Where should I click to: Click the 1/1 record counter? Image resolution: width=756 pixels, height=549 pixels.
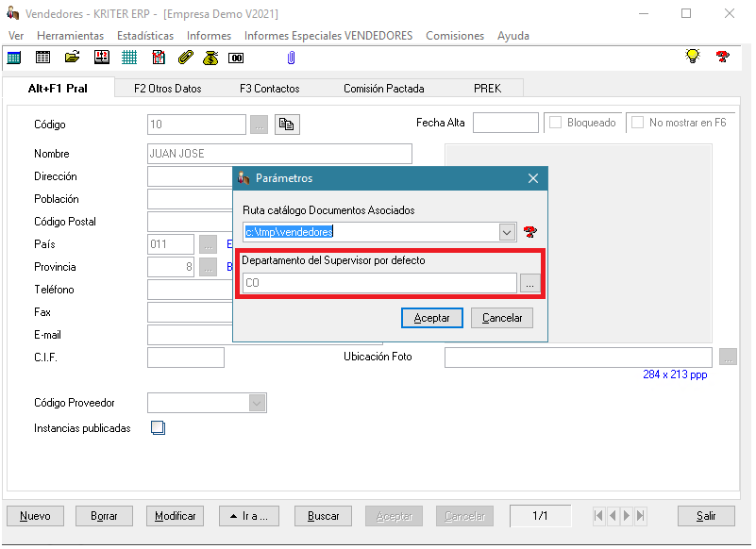tap(540, 516)
